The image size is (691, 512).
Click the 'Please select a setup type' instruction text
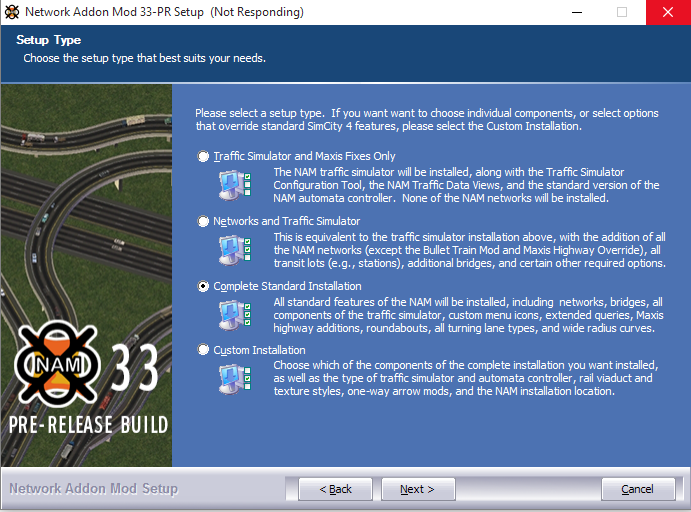pos(427,119)
